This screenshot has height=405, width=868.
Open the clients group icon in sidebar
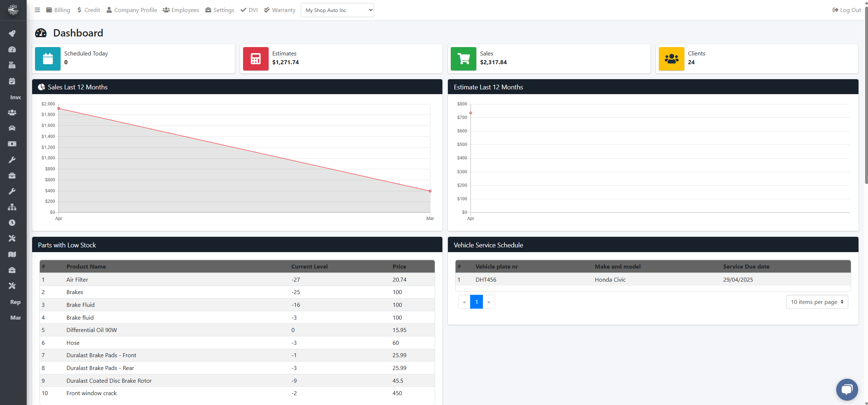(x=12, y=112)
